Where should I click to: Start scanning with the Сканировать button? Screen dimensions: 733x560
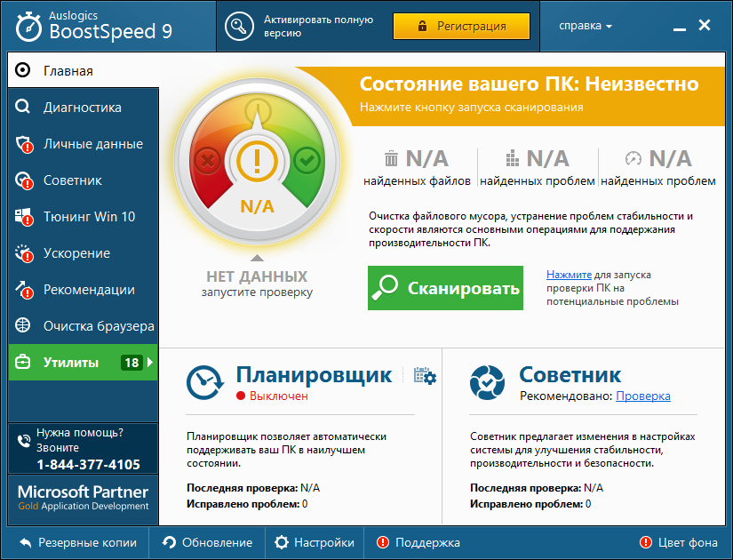tap(444, 288)
